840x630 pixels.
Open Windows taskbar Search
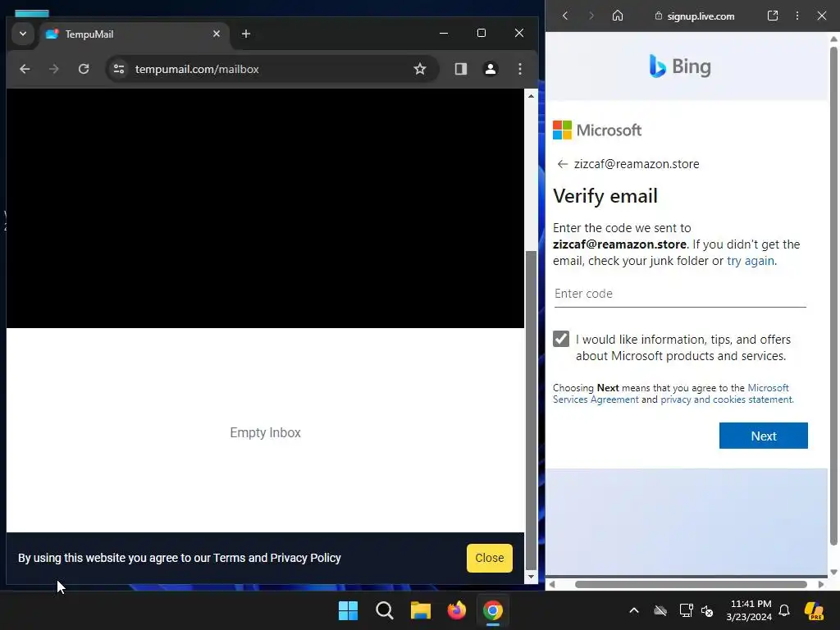pyautogui.click(x=384, y=610)
